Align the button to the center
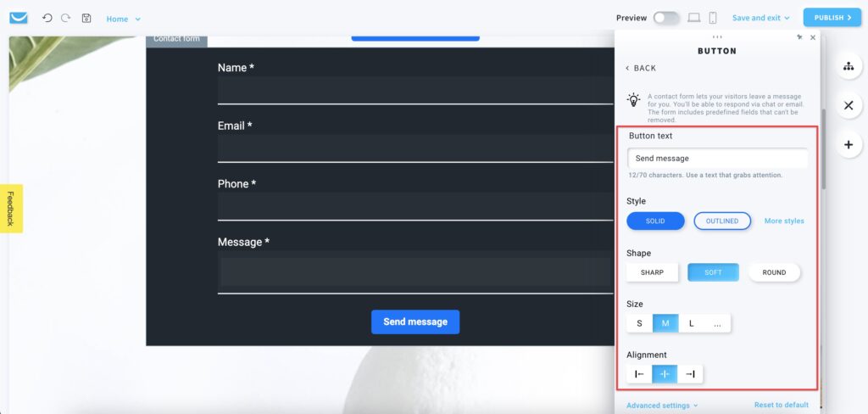The height and width of the screenshot is (414, 868). pyautogui.click(x=665, y=374)
